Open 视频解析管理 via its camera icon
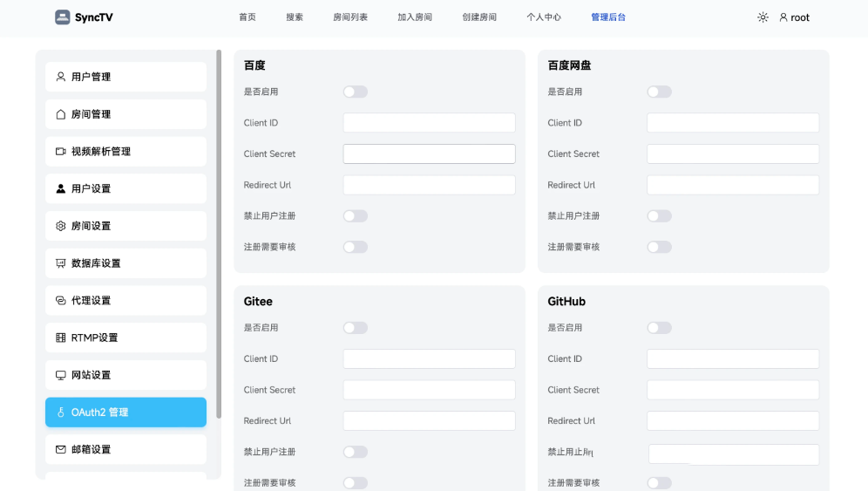Image resolution: width=868 pixels, height=491 pixels. [x=61, y=151]
